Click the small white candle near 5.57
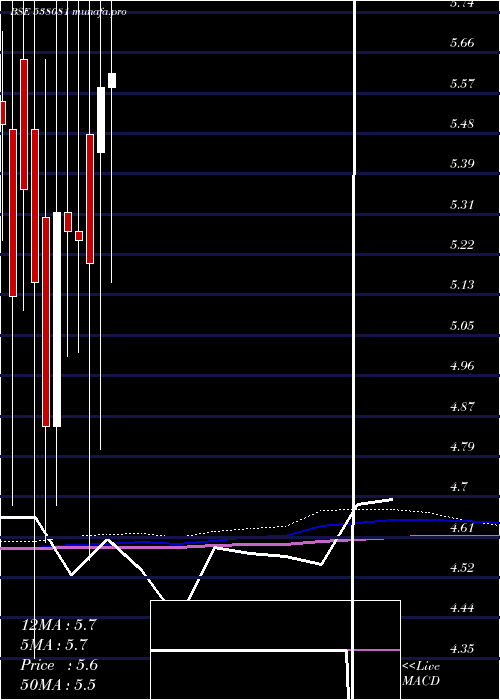This screenshot has height=700, width=500. [112, 80]
